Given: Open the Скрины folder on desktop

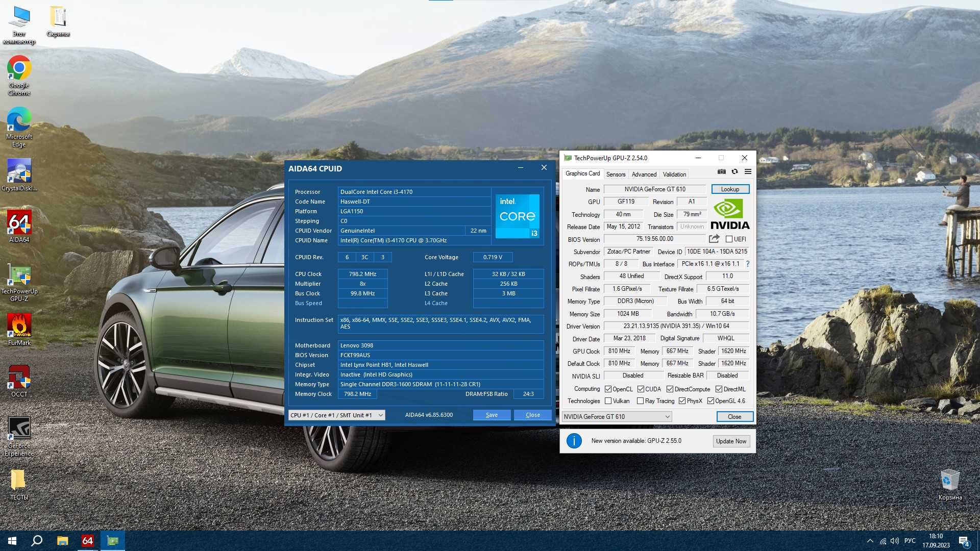Looking at the screenshot, I should point(58,21).
